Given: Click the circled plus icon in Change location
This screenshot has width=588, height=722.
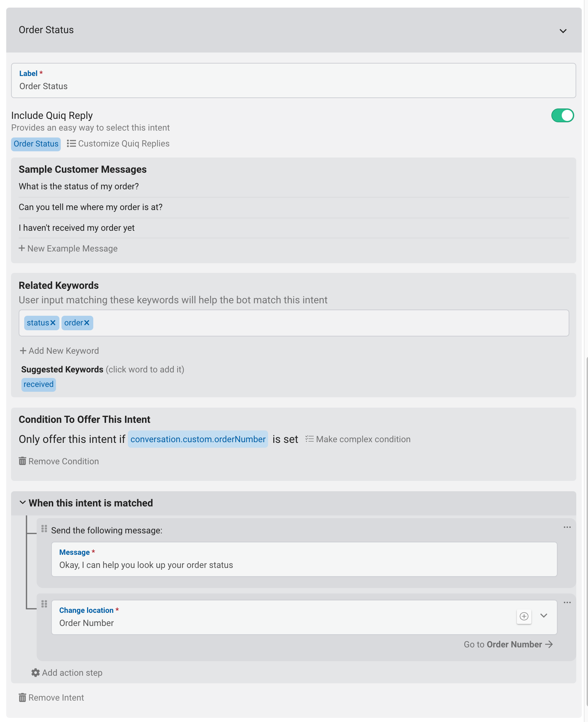Looking at the screenshot, I should click(x=524, y=617).
